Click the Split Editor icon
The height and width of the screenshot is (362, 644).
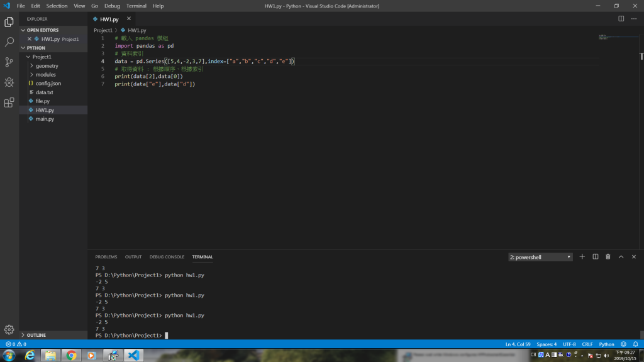point(621,19)
